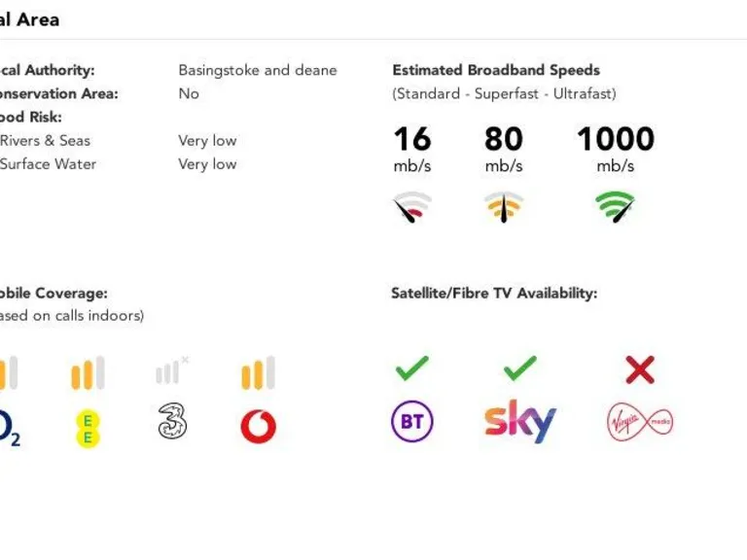Click the grey no-signal bars above Three
The image size is (747, 560).
click(172, 370)
